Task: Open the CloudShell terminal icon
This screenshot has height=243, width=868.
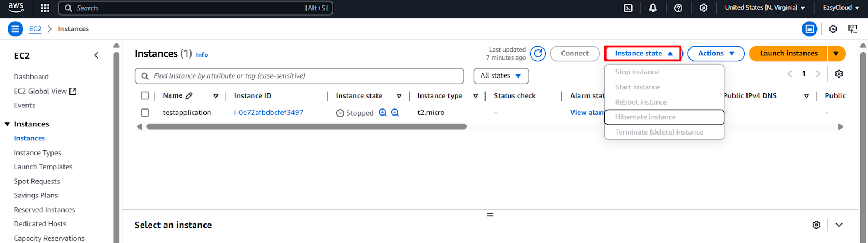Action: [x=628, y=8]
